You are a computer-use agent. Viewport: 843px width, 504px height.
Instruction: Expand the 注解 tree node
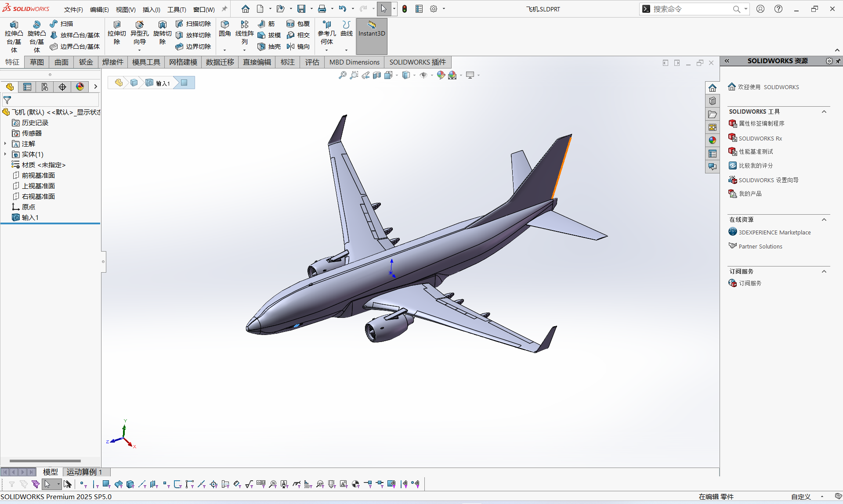[5, 144]
